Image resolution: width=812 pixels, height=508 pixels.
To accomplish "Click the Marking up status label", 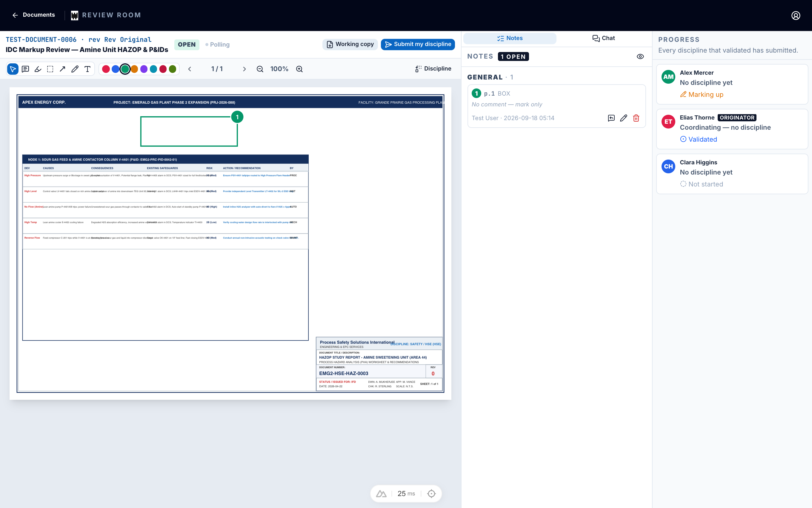I will point(701,94).
